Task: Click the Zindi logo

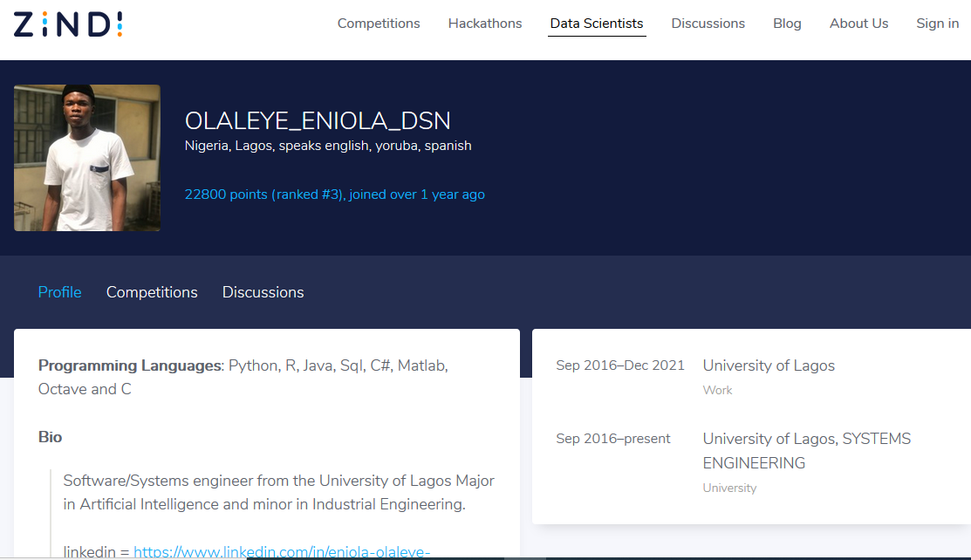Action: (x=68, y=24)
